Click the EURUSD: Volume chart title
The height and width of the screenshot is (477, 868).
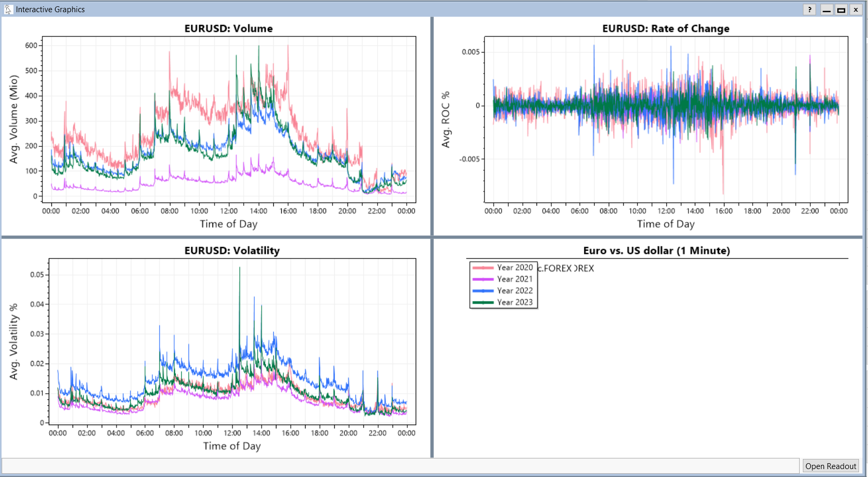pos(228,29)
